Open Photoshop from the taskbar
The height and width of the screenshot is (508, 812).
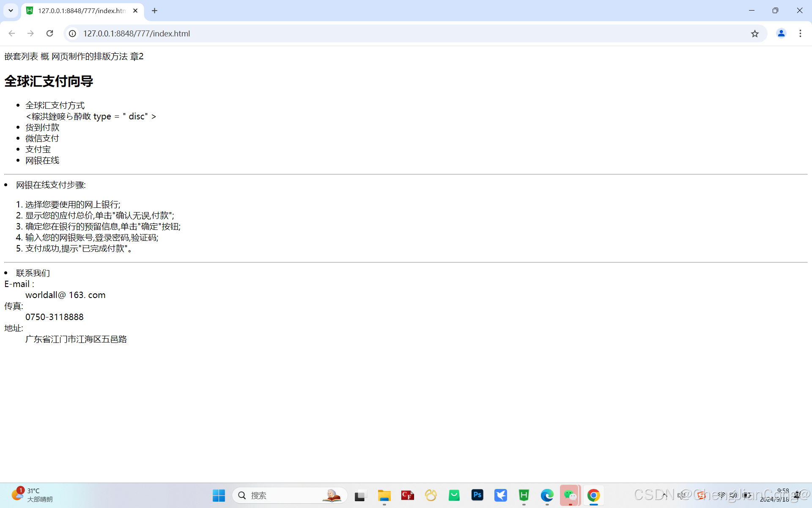[477, 495]
